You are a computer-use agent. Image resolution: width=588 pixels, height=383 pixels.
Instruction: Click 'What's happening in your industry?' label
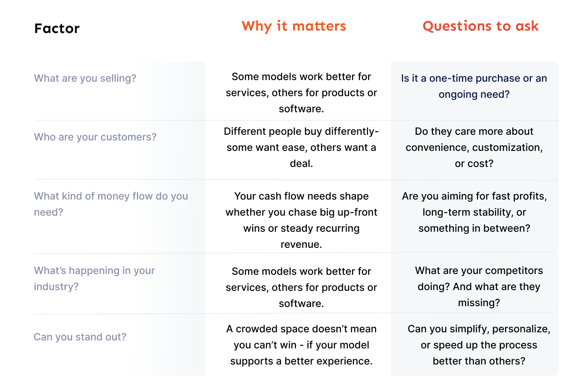tap(94, 278)
